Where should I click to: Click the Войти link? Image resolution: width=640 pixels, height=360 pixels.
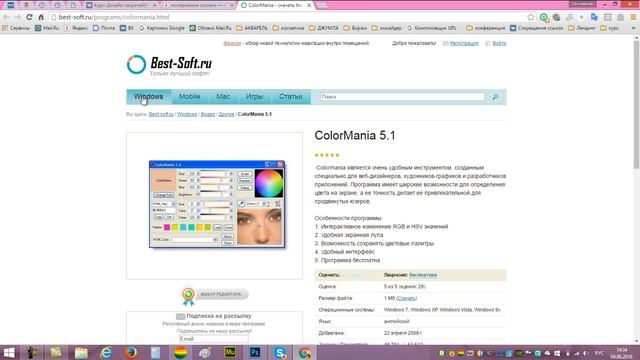point(499,43)
